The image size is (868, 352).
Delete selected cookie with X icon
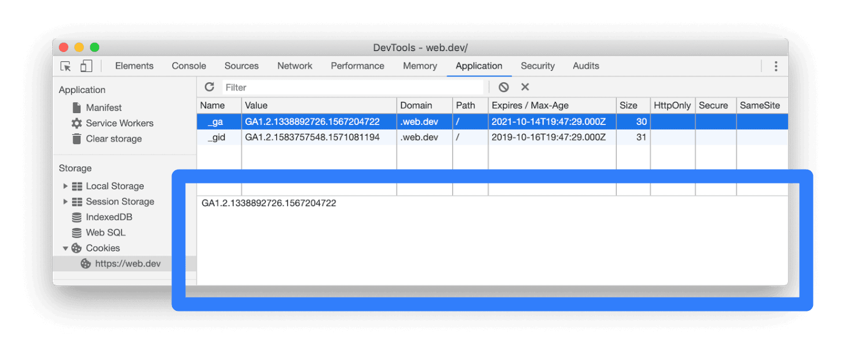click(525, 87)
